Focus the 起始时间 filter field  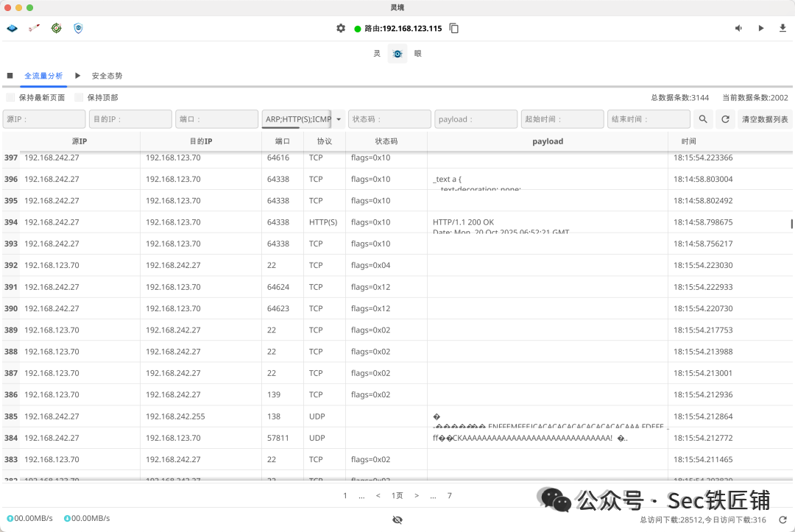[562, 119]
